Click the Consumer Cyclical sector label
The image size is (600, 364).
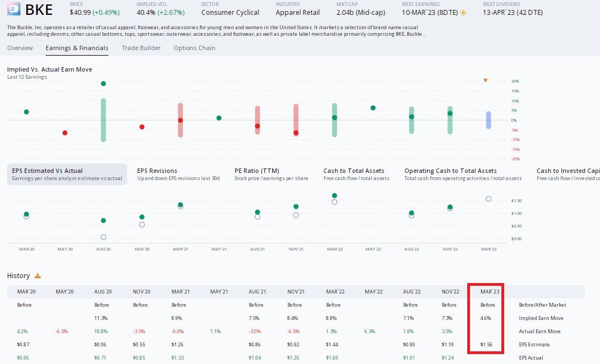(230, 13)
